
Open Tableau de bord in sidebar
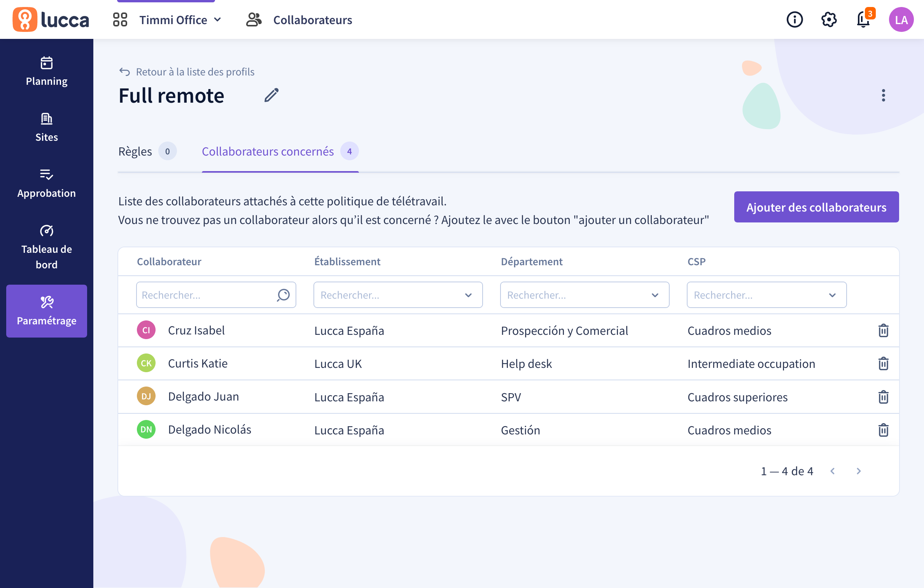[x=47, y=247]
